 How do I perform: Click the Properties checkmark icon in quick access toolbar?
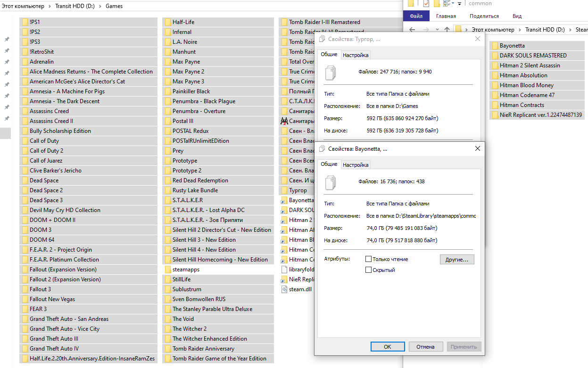pos(426,4)
